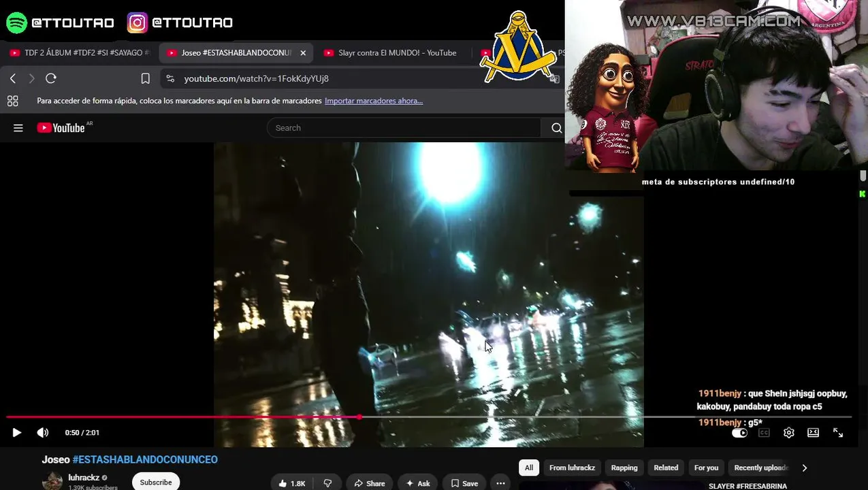Open the SLAYER #FREESABRINA suggested video

click(748, 486)
